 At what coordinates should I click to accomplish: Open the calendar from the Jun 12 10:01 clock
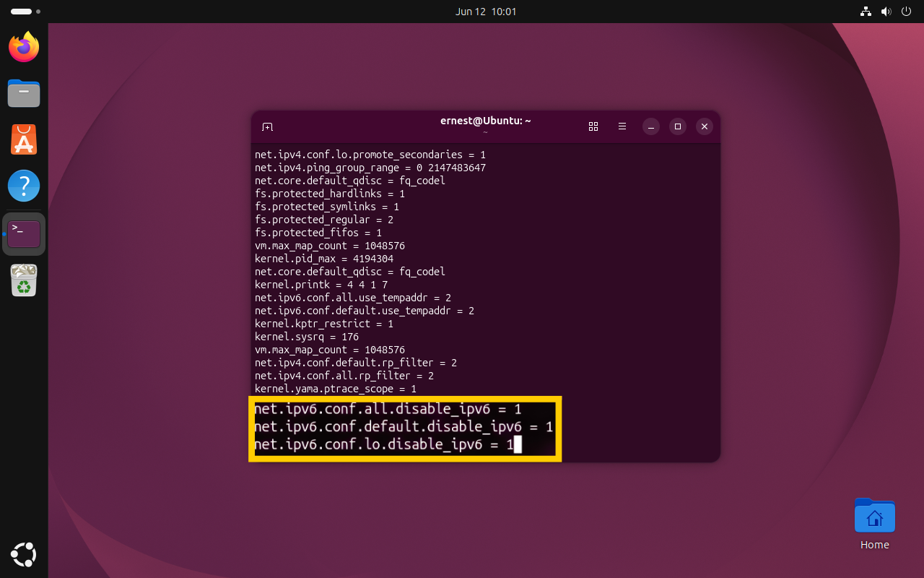tap(486, 12)
